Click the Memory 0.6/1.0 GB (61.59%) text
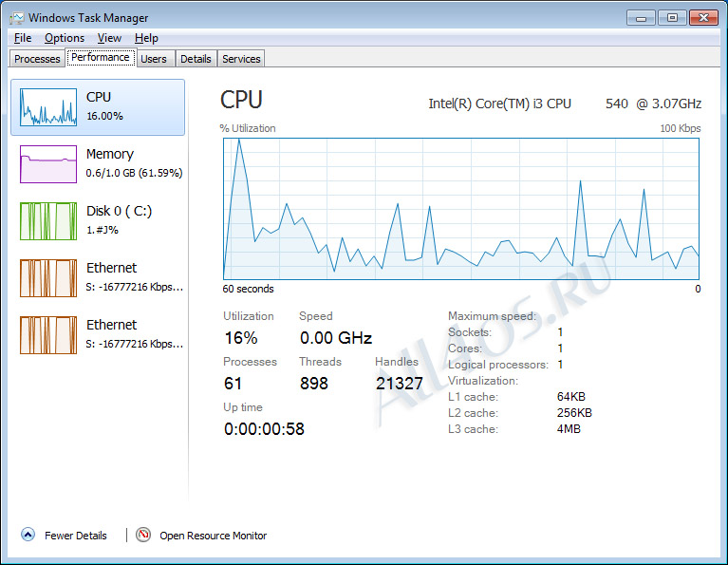This screenshot has width=728, height=565. pyautogui.click(x=134, y=173)
